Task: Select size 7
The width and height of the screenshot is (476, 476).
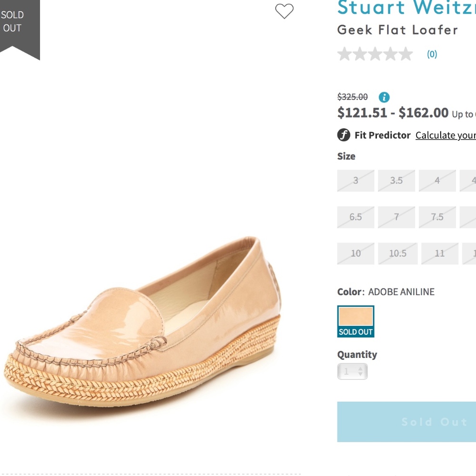Action: (396, 217)
